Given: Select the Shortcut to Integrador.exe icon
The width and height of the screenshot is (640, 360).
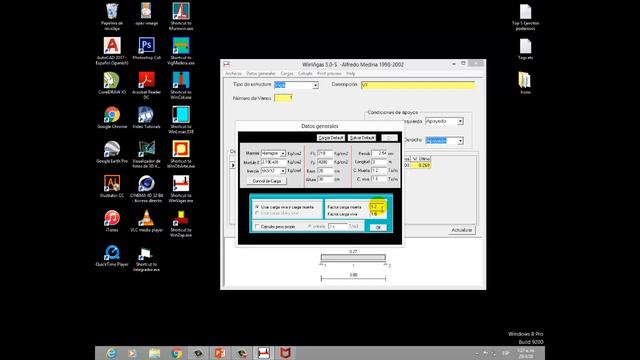Looking at the screenshot, I should [147, 258].
